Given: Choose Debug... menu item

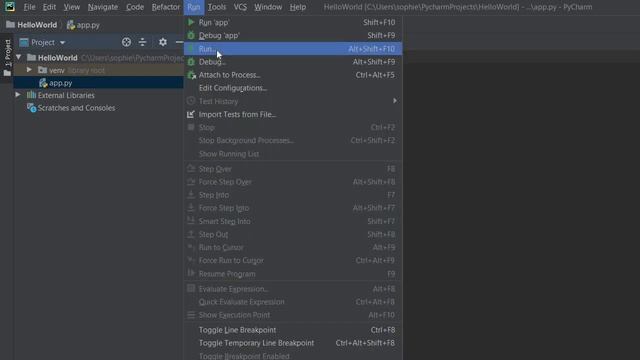Looking at the screenshot, I should coord(293,62).
